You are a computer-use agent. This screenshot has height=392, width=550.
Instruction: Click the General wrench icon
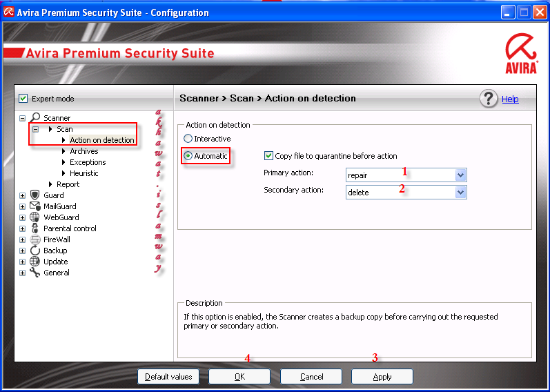click(35, 273)
